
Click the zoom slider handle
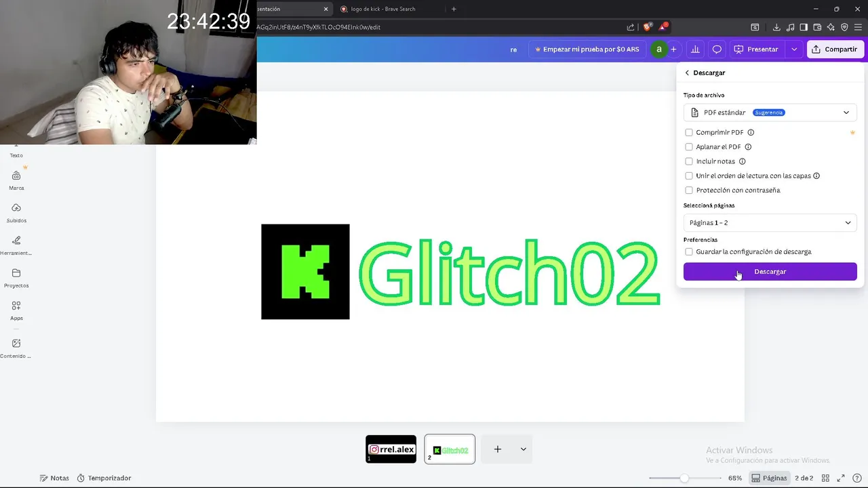(x=684, y=478)
